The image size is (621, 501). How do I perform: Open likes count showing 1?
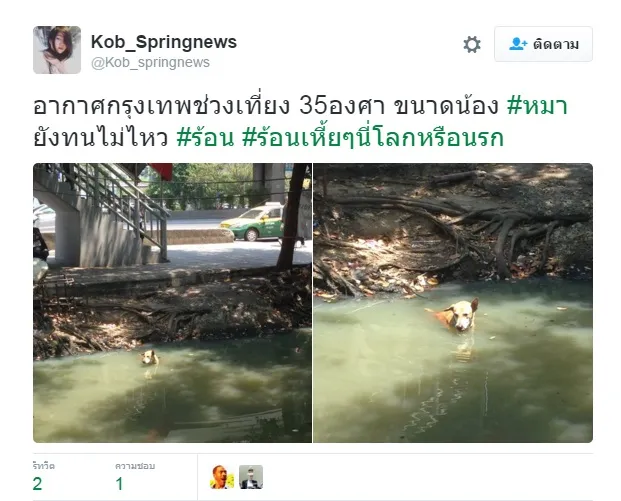tap(120, 484)
